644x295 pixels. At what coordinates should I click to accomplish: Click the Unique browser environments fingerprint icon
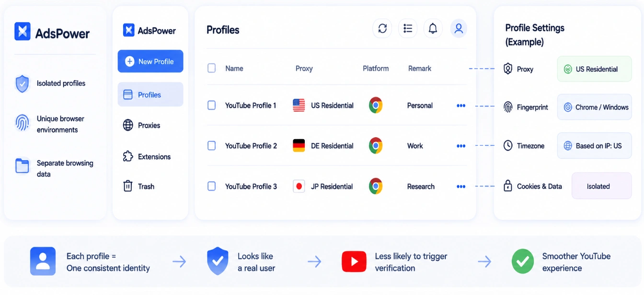22,123
